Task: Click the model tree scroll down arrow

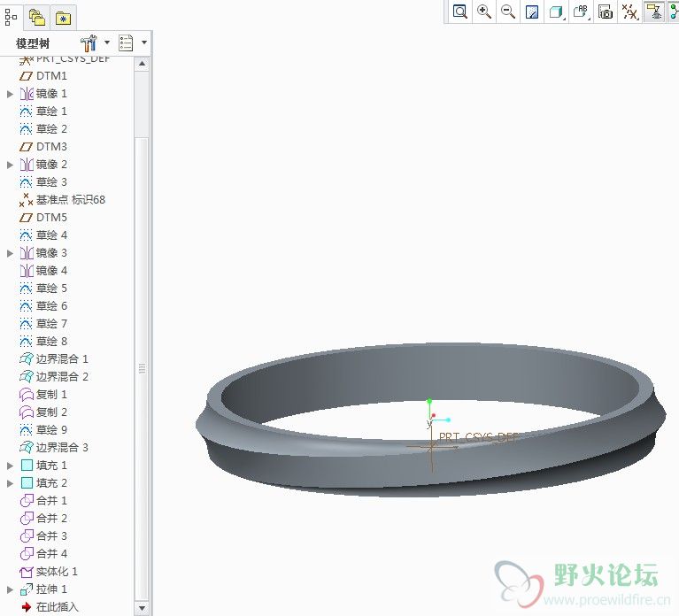Action: click(x=142, y=608)
